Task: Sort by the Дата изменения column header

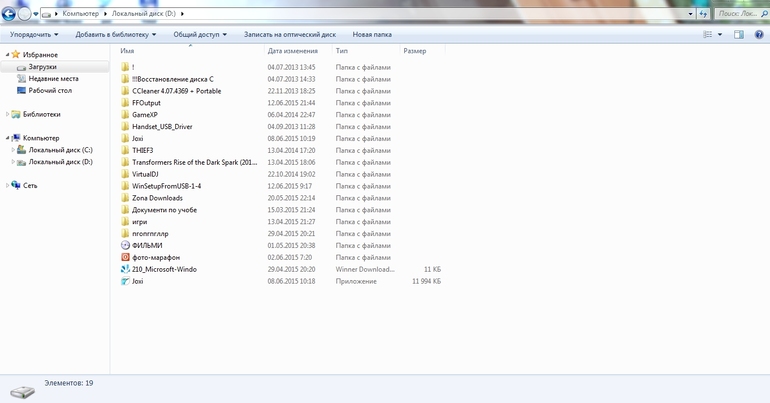Action: pos(293,51)
